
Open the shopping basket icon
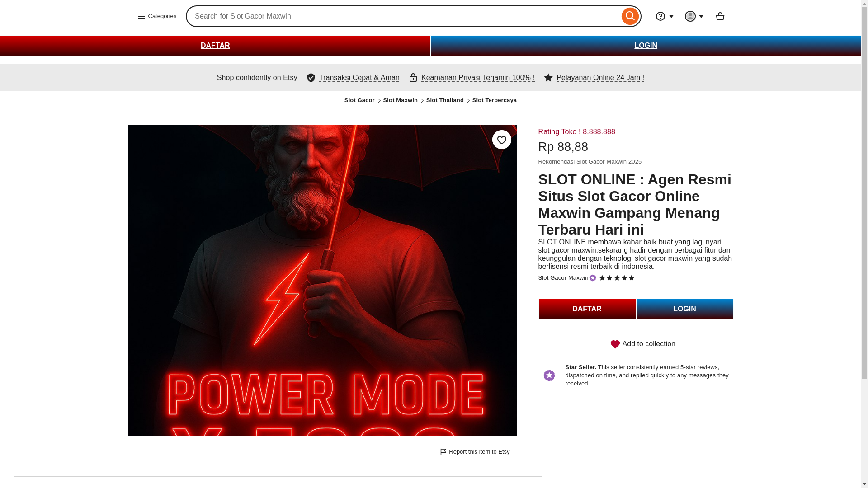[x=720, y=16]
